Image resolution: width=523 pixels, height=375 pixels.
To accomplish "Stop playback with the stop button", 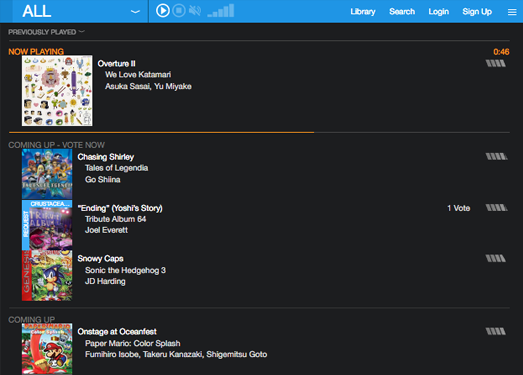I will pos(179,11).
